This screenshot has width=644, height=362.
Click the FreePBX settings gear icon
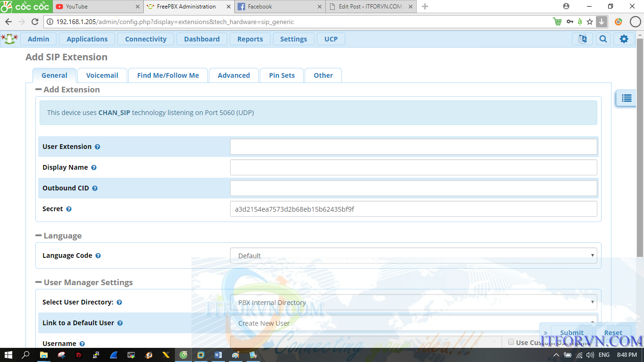point(624,39)
